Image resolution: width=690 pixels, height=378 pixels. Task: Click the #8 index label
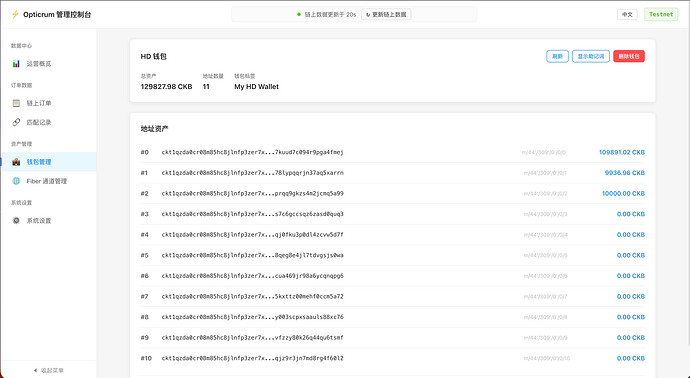click(145, 317)
